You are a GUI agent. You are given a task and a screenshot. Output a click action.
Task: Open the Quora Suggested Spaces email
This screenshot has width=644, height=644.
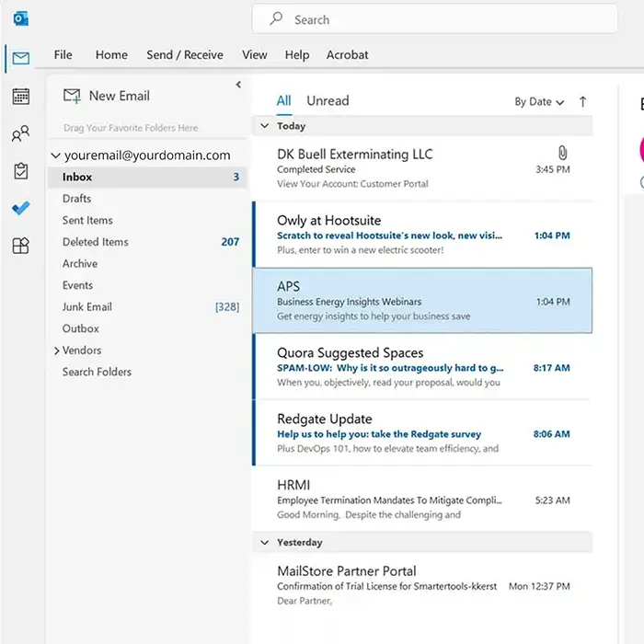pos(422,367)
